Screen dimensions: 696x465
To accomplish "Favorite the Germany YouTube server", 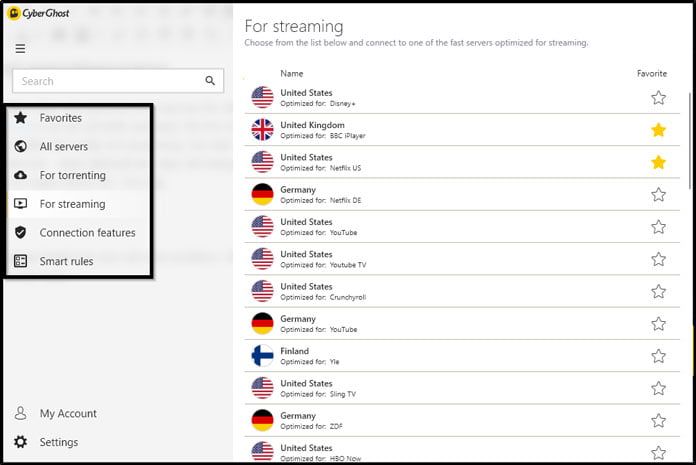I will [658, 324].
